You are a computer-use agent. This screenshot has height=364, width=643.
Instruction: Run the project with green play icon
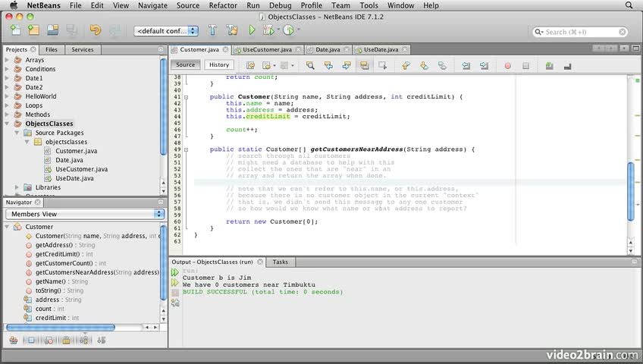(252, 30)
